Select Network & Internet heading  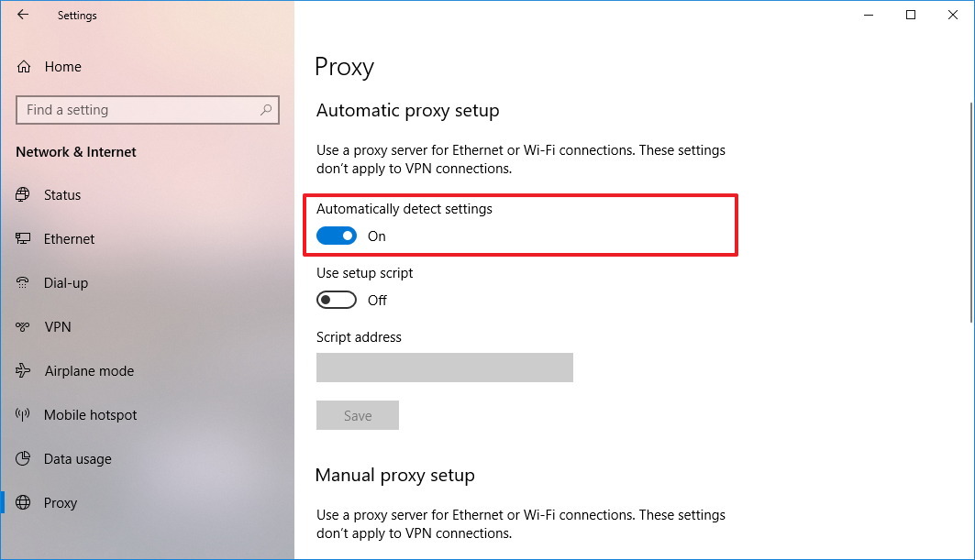click(x=75, y=152)
